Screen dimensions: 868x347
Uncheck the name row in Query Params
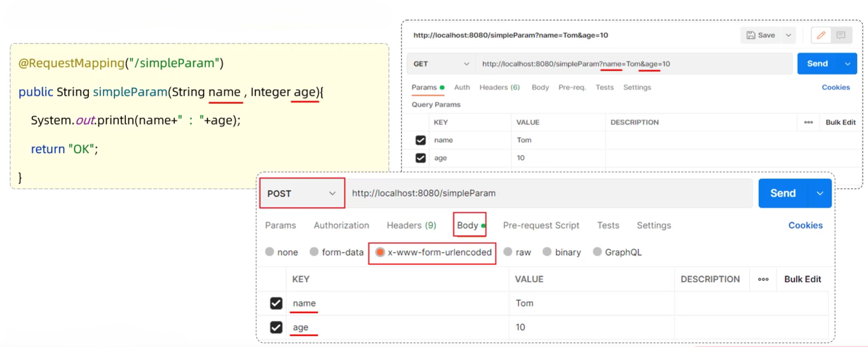pyautogui.click(x=420, y=140)
